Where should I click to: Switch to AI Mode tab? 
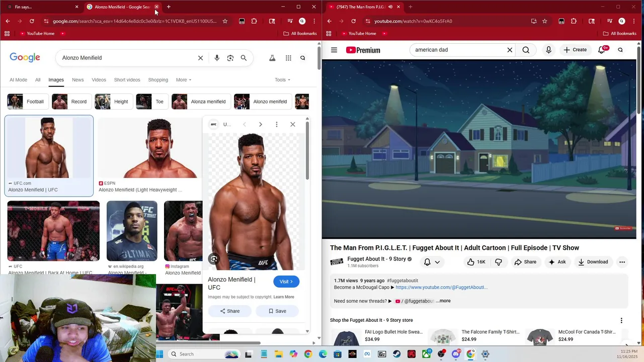point(18,80)
